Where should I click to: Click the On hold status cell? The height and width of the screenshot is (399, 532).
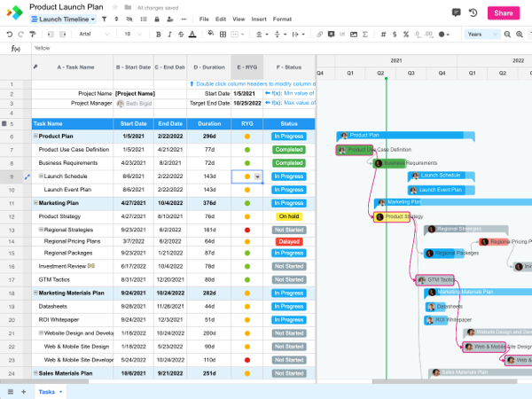289,216
